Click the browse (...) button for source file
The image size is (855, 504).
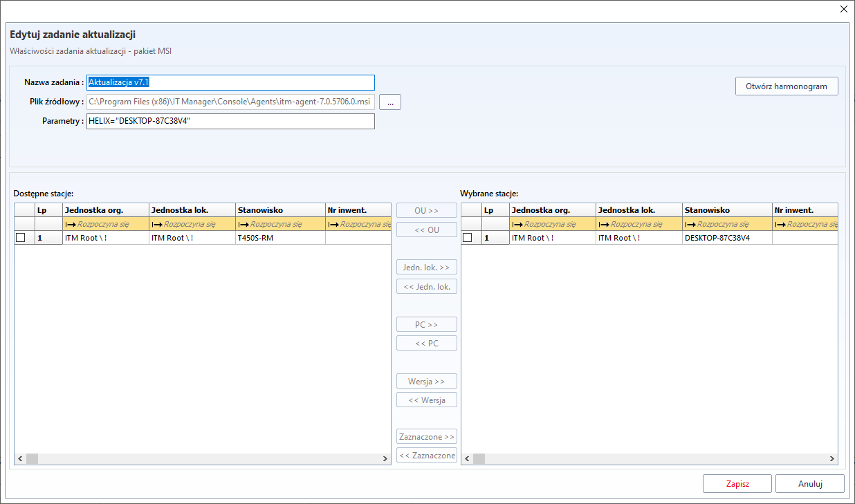point(390,102)
